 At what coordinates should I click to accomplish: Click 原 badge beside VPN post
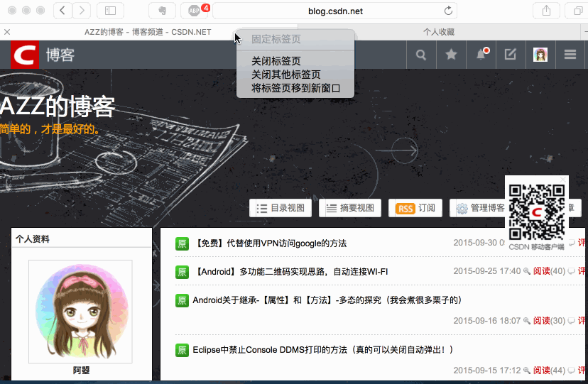coord(182,243)
